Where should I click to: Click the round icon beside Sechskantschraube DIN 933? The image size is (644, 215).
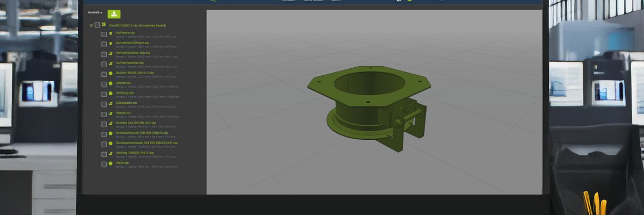point(111,144)
